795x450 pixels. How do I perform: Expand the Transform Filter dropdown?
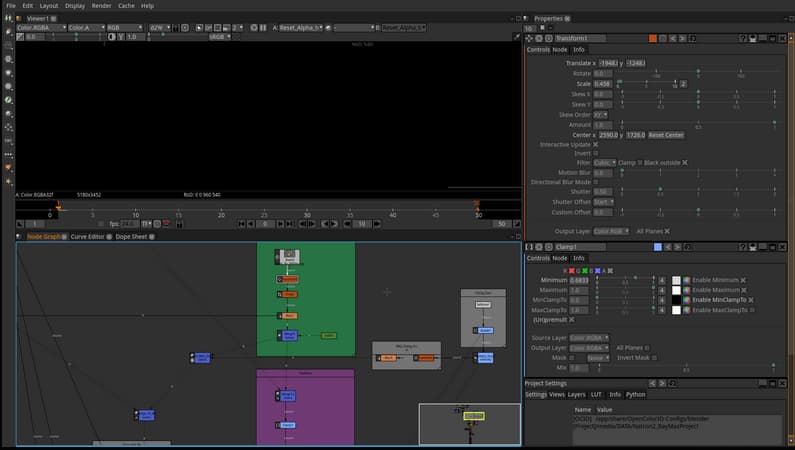pos(604,162)
